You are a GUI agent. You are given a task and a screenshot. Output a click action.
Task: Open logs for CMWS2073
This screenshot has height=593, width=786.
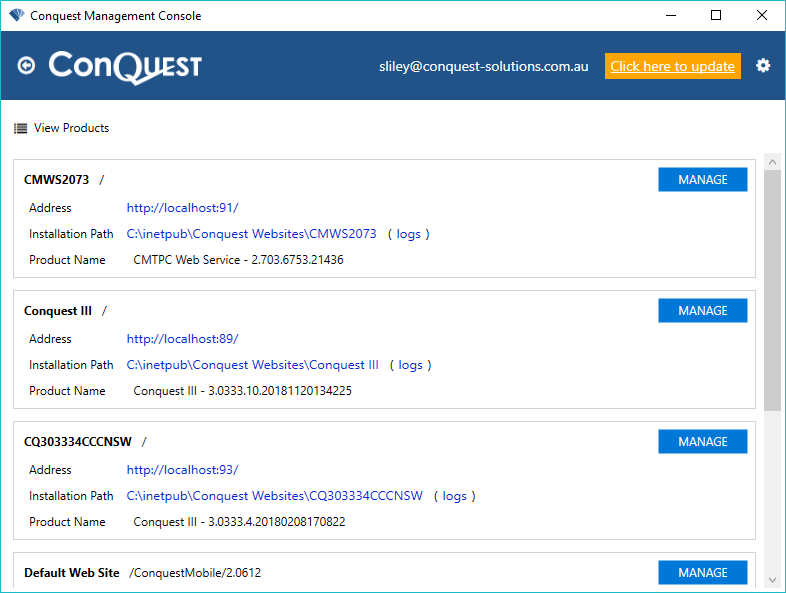coord(409,234)
